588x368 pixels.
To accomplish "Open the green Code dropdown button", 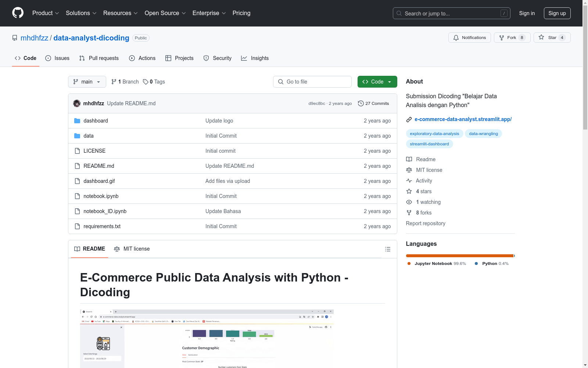I will pyautogui.click(x=377, y=82).
